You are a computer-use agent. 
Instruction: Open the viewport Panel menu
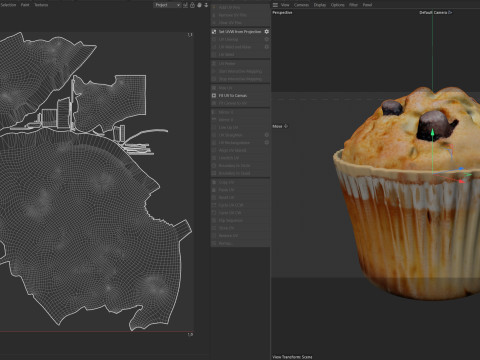click(x=367, y=5)
